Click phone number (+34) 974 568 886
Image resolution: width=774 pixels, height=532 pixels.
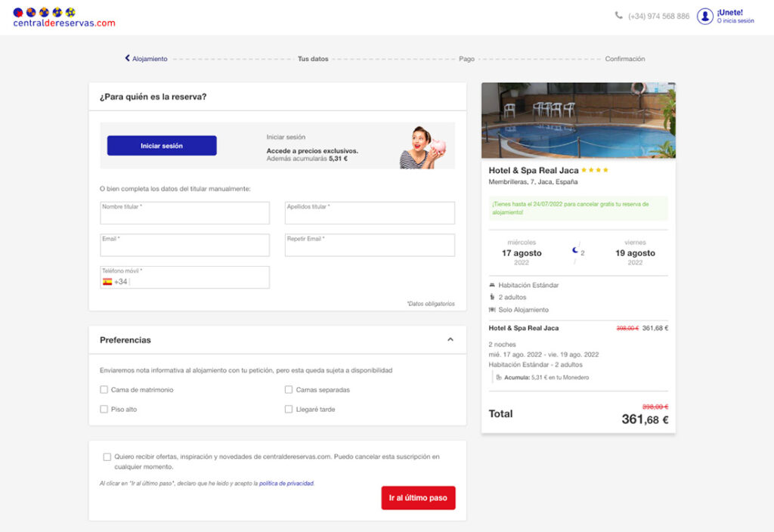tap(658, 17)
